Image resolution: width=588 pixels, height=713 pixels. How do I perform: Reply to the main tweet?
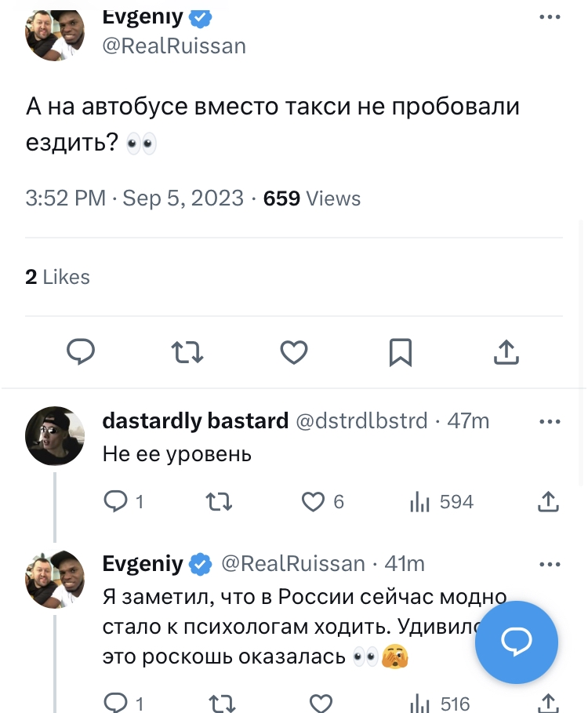click(x=80, y=352)
